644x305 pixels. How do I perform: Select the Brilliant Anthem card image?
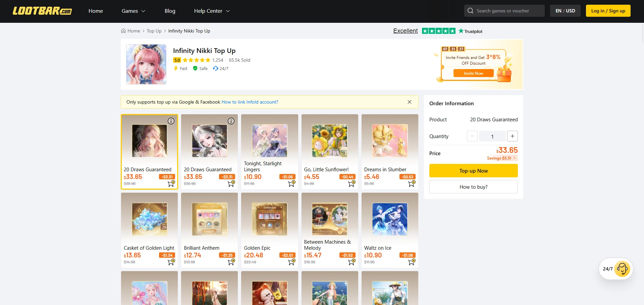pos(210,219)
